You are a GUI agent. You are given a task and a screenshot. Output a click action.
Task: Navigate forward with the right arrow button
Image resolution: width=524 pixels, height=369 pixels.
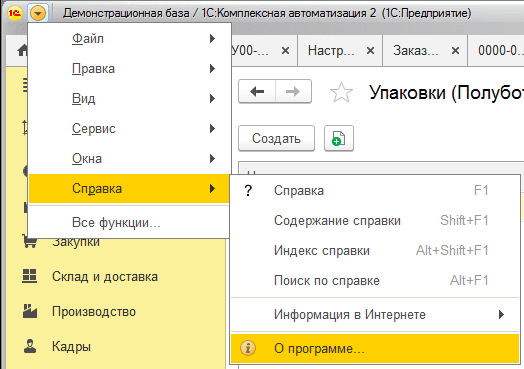(x=293, y=91)
